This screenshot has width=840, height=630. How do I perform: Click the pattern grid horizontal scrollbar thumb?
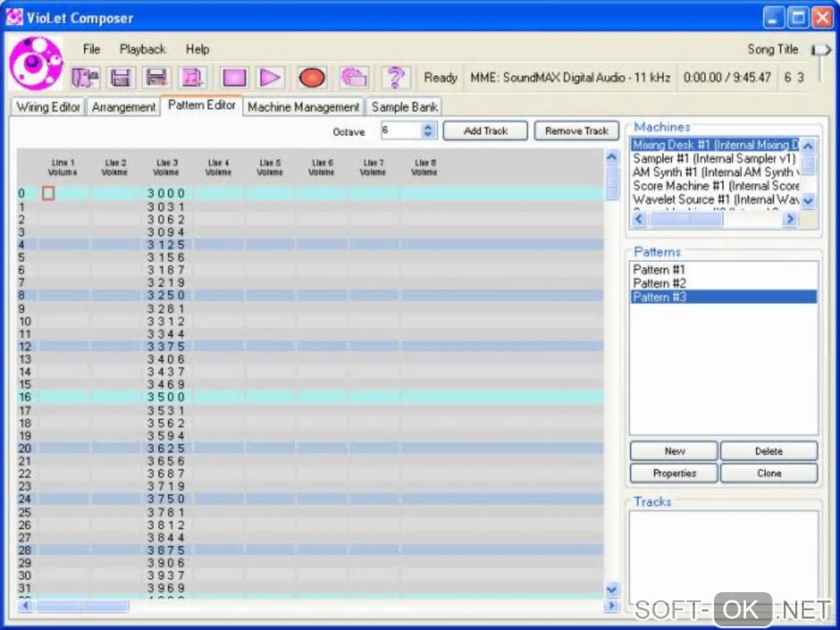tap(82, 606)
